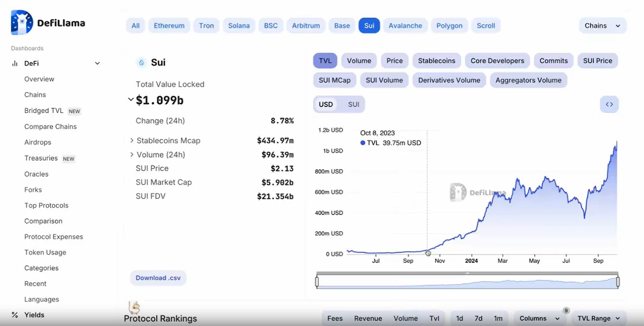644x326 pixels.
Task: Switch chart denomination to SUI
Action: (x=353, y=104)
